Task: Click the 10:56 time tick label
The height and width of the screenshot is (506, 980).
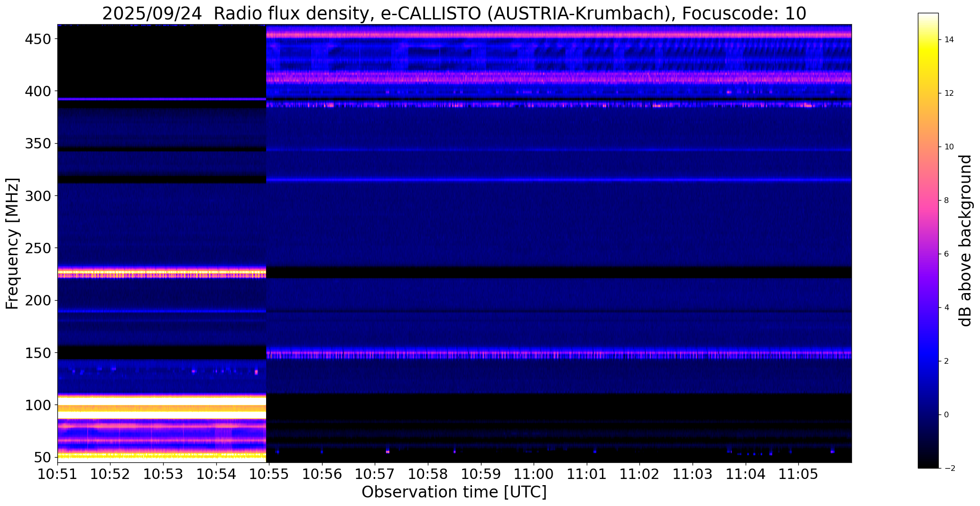Action: tap(322, 474)
